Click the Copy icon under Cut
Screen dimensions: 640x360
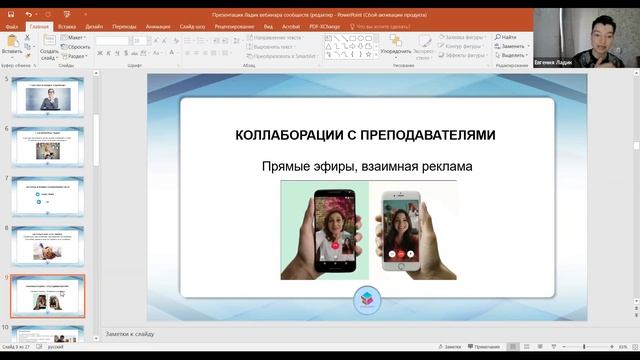point(27,47)
